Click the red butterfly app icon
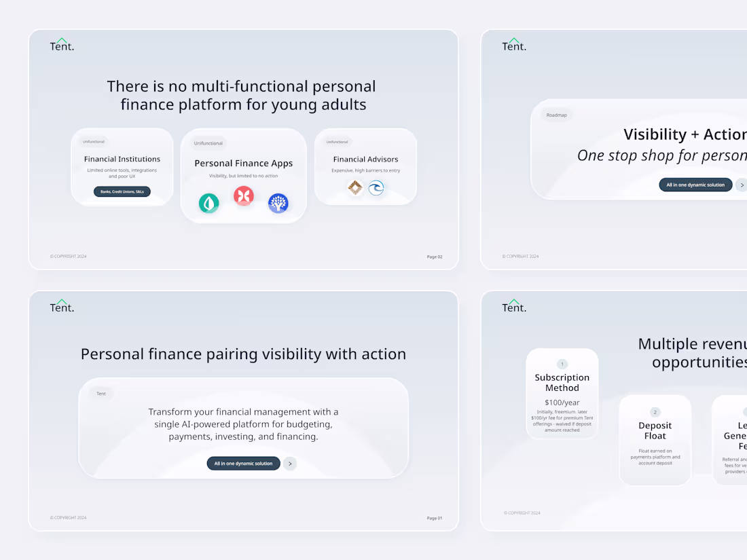This screenshot has width=747, height=560. (x=244, y=196)
